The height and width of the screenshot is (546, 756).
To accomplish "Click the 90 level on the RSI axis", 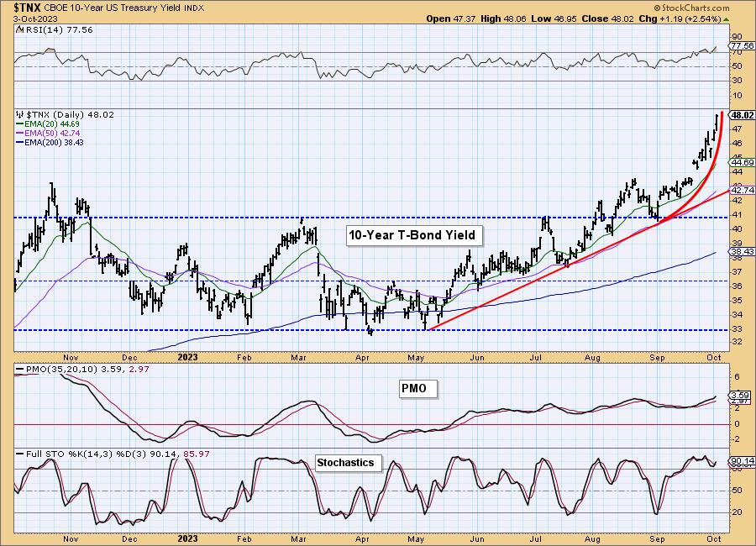I will [738, 37].
